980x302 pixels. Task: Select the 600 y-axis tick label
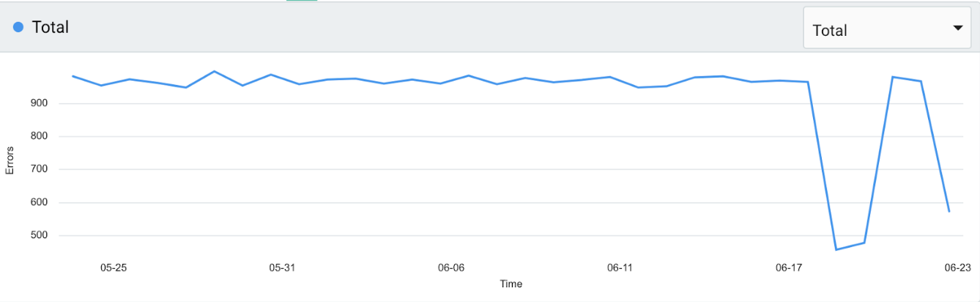39,202
